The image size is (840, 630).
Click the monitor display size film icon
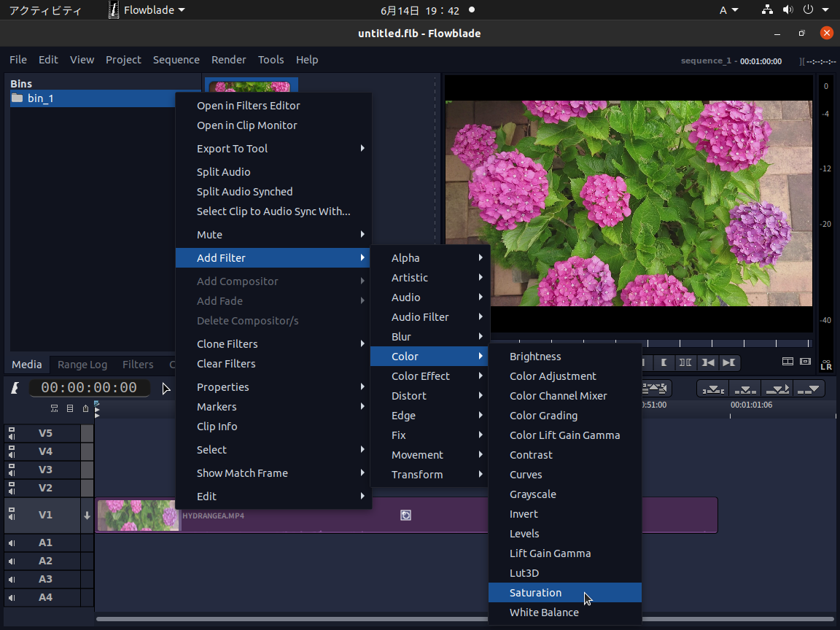pos(805,361)
